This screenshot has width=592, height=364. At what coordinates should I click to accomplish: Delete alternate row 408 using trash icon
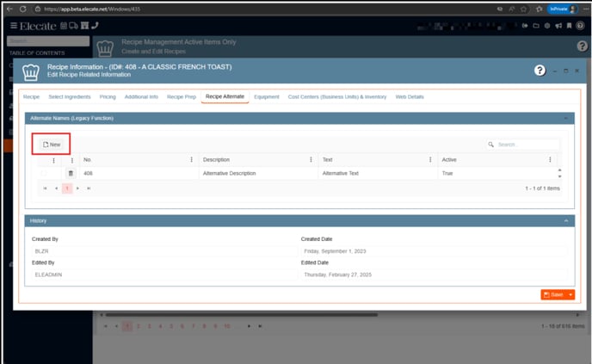tap(71, 174)
